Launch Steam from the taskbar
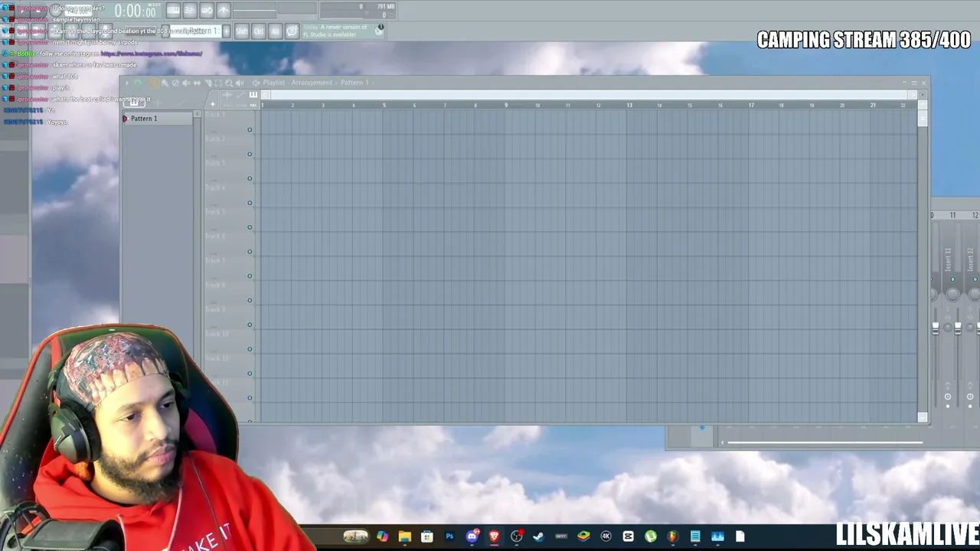The width and height of the screenshot is (980, 551). click(538, 536)
